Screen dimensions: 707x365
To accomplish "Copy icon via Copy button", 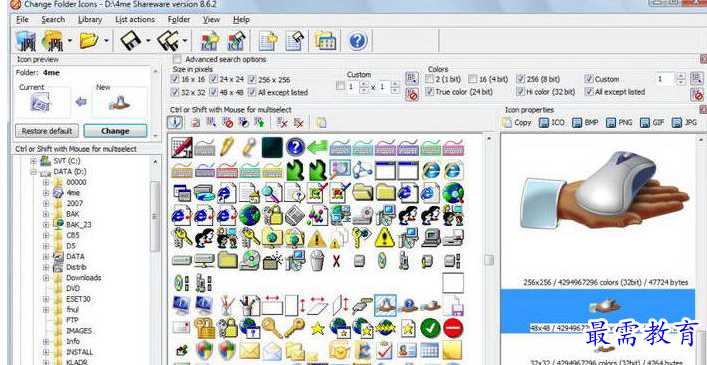I will point(517,122).
